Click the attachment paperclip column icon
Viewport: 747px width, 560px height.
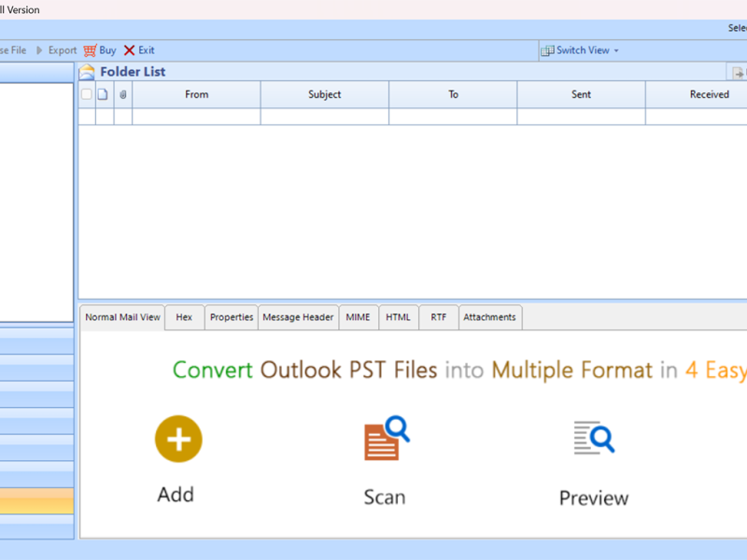pos(123,94)
